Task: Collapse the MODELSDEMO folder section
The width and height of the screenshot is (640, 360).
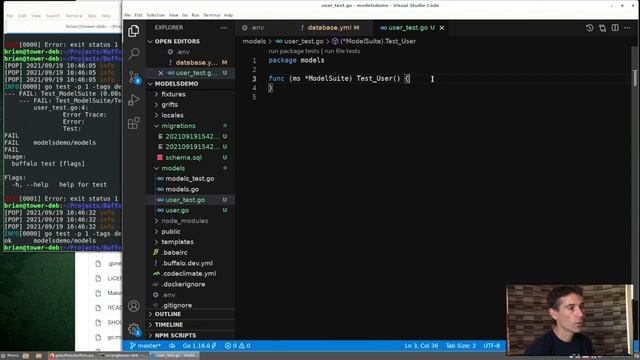Action: pyautogui.click(x=176, y=84)
